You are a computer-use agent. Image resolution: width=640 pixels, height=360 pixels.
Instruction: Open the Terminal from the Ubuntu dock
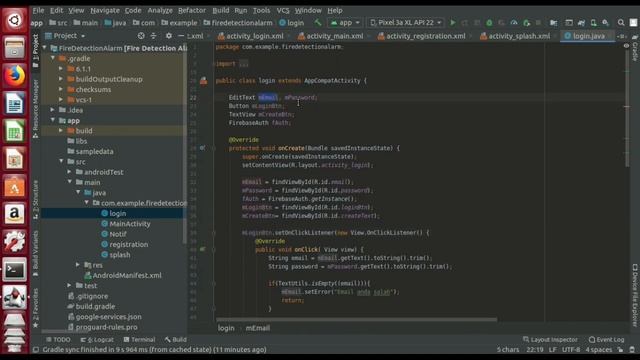14,270
